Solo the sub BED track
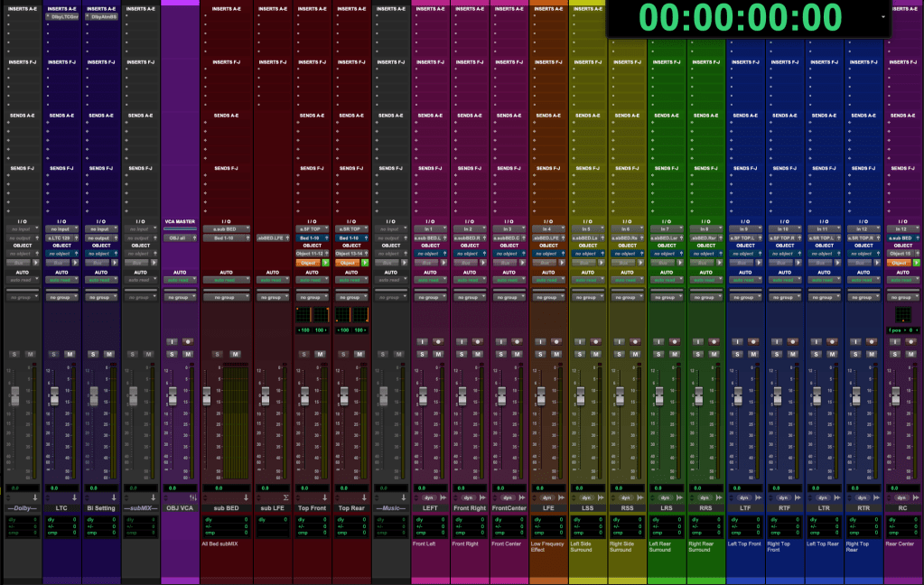The height and width of the screenshot is (585, 924). [x=216, y=354]
